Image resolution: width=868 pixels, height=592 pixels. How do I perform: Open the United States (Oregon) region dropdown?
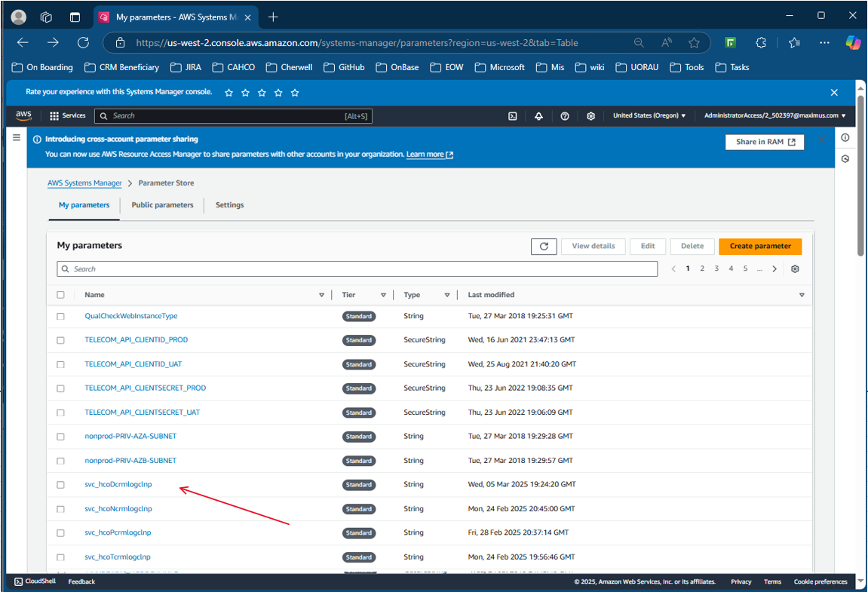(x=649, y=115)
